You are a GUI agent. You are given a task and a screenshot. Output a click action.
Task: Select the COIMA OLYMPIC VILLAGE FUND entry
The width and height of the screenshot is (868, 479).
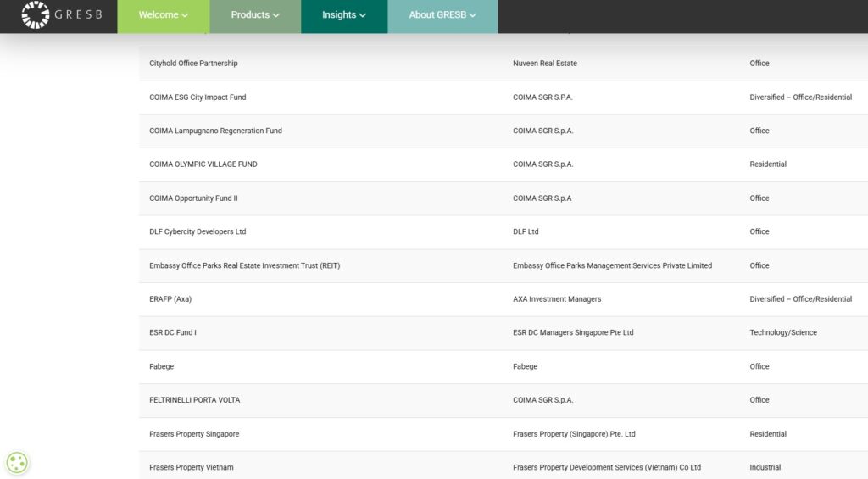pos(203,164)
